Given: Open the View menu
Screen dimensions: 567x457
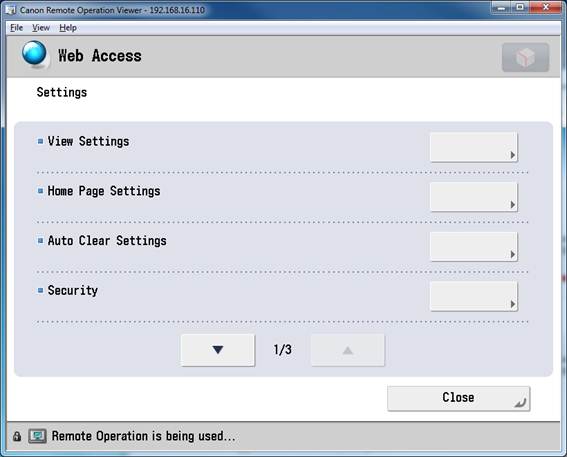Looking at the screenshot, I should click(41, 28).
